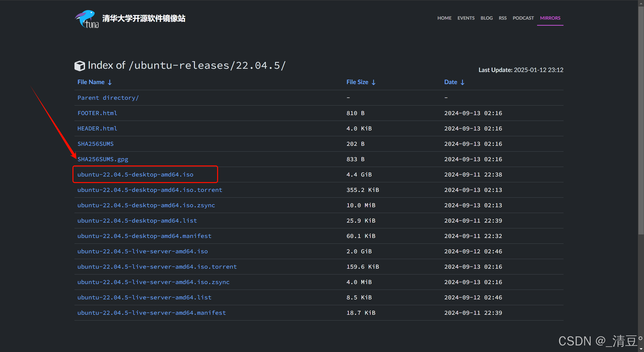
Task: Open the RSS feed link
Action: coord(503,18)
